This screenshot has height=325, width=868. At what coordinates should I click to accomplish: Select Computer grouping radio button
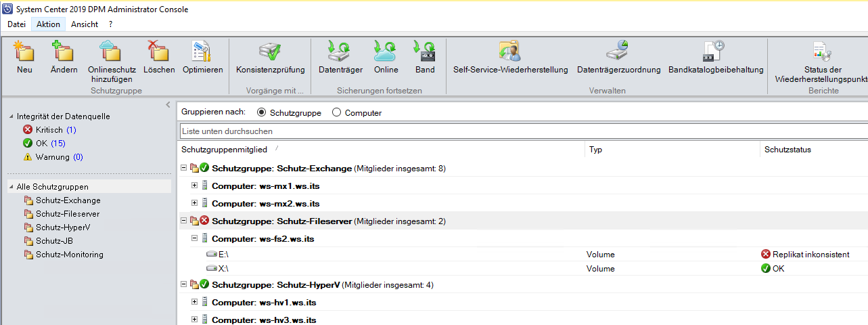tap(336, 112)
